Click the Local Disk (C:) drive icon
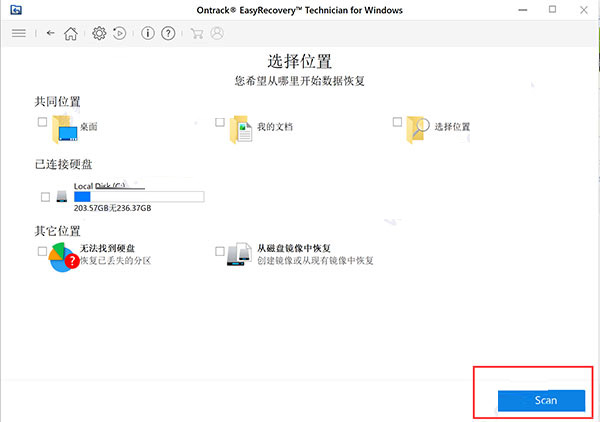The height and width of the screenshot is (422, 600). [x=62, y=197]
